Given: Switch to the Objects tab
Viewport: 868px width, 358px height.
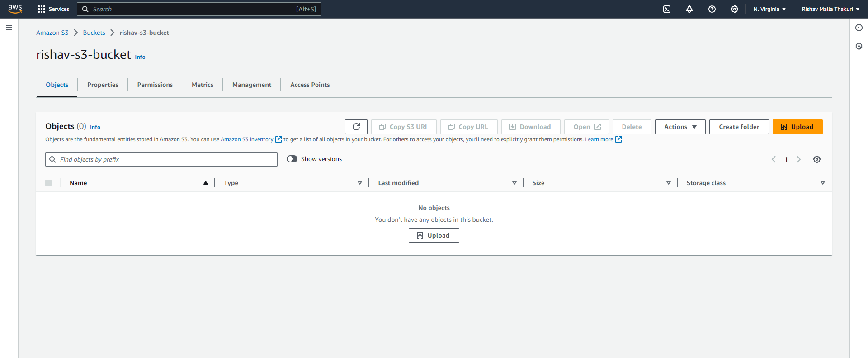Looking at the screenshot, I should tap(57, 85).
